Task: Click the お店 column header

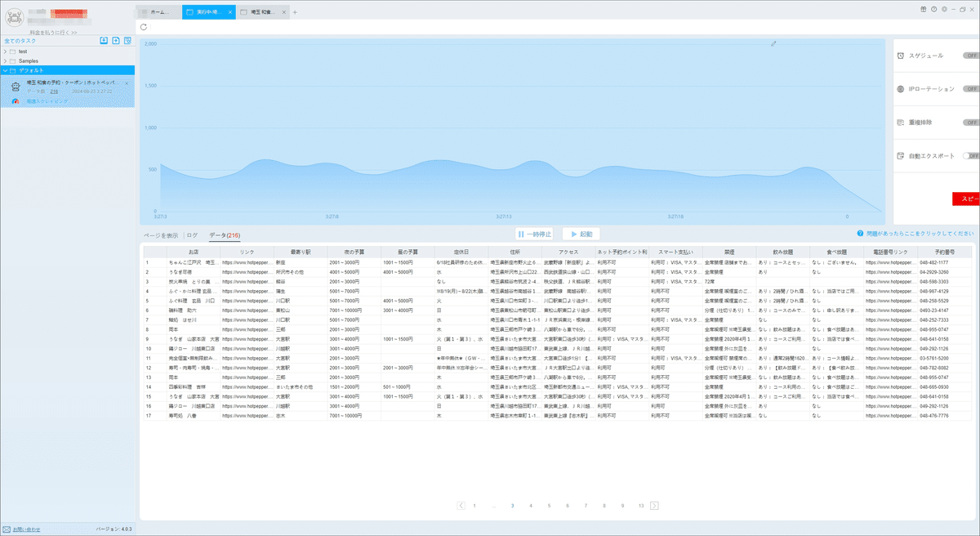Action: 194,252
